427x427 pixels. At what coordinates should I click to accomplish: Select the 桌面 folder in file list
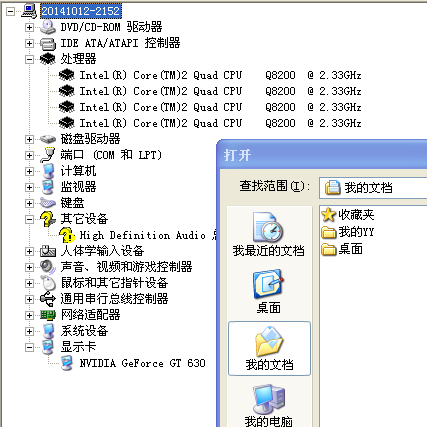tap(342, 249)
